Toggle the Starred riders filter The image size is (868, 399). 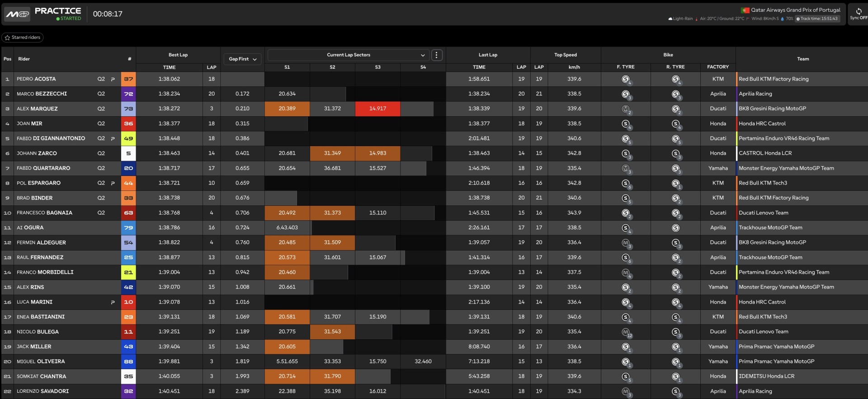[23, 38]
